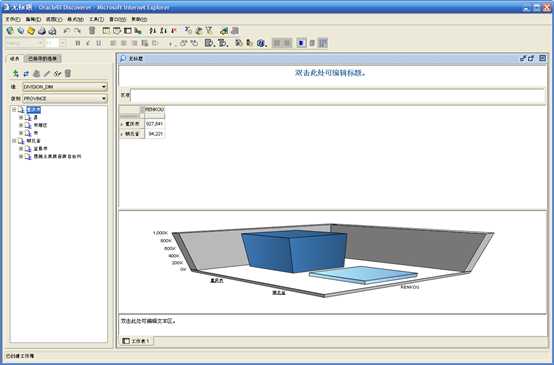Screen dimensions: 554x365
Task: Click the text area 双击此处可编辑文本区
Action: tap(149, 322)
